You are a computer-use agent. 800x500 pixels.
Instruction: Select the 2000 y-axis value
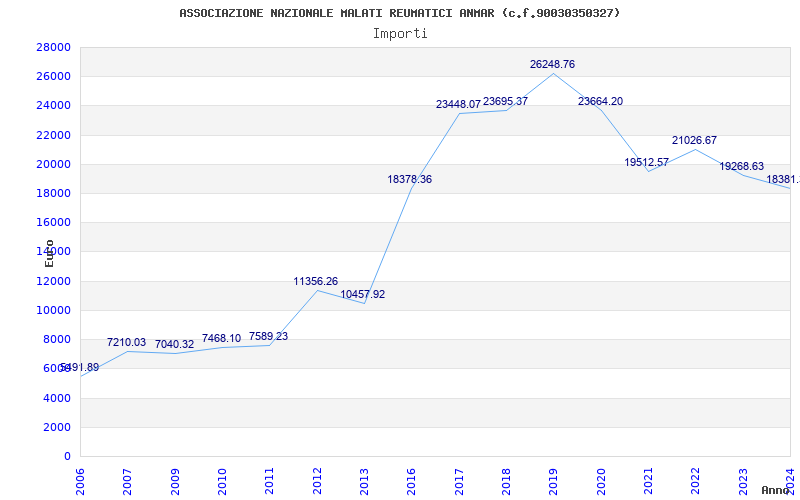(x=56, y=427)
